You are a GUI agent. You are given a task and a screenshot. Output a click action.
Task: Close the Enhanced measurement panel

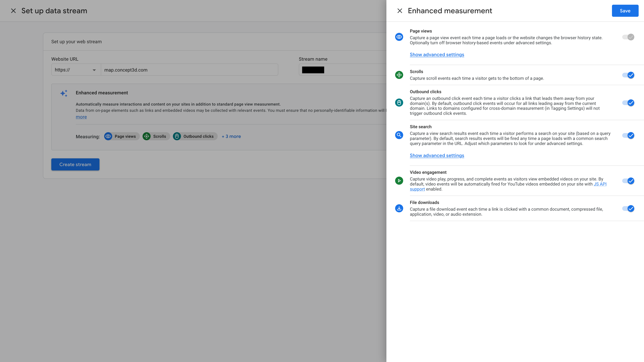pyautogui.click(x=399, y=11)
